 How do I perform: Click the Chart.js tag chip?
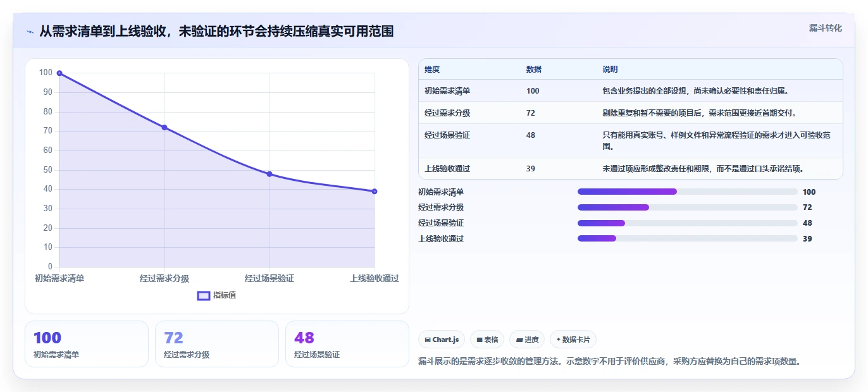(442, 340)
